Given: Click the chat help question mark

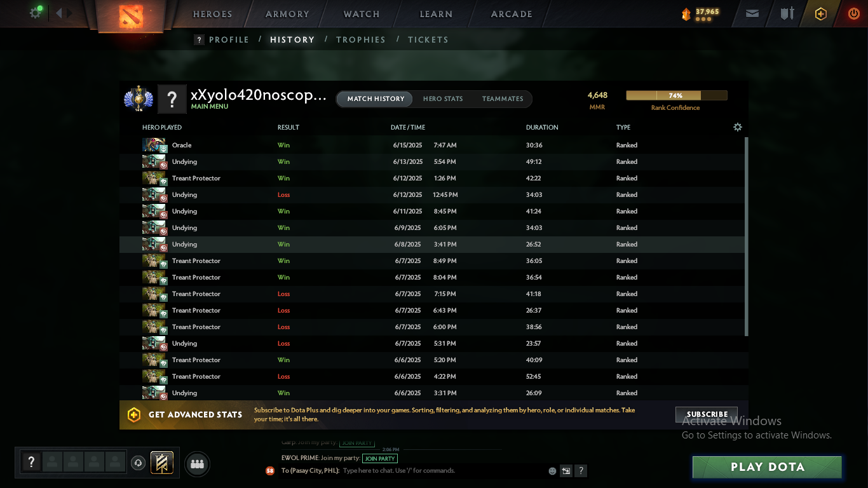Looking at the screenshot, I should tap(580, 471).
